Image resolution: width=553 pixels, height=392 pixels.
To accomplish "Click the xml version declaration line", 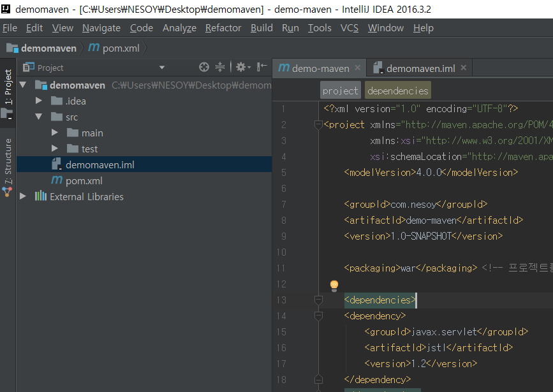I will (421, 108).
